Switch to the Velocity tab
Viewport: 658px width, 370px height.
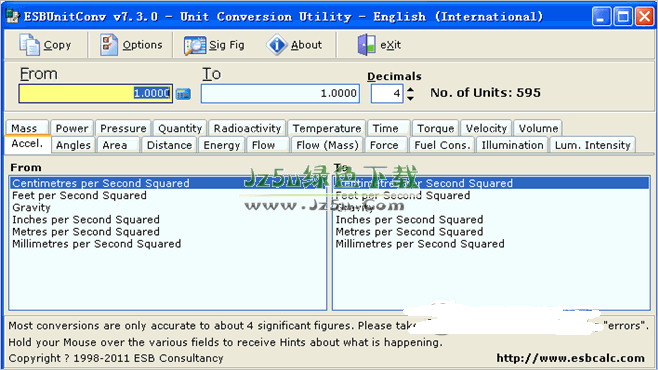coord(486,128)
